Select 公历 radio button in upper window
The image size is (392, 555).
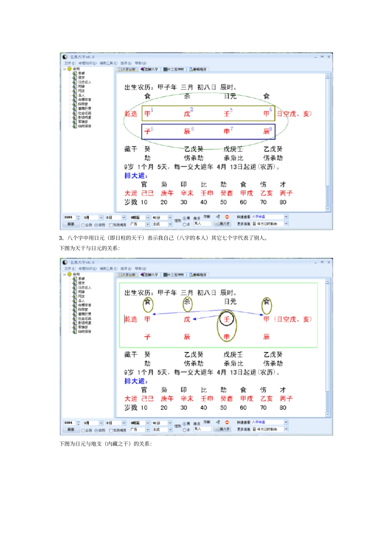tap(83, 225)
